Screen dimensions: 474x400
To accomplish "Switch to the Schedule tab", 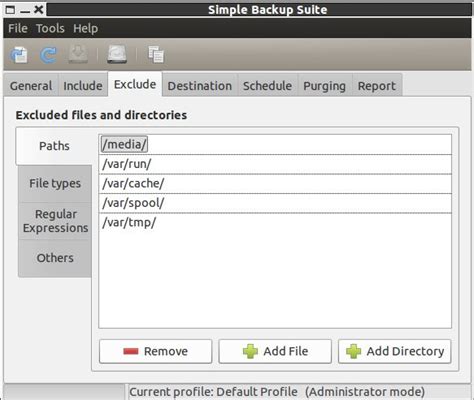I will tap(267, 86).
